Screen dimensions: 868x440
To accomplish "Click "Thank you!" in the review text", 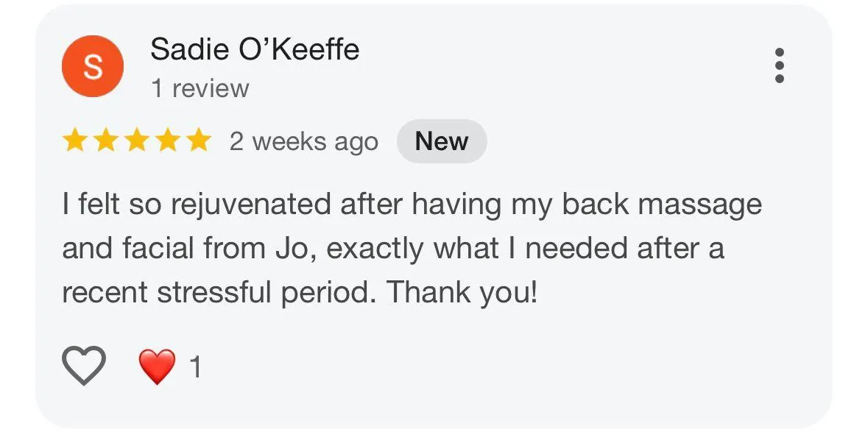I will click(462, 293).
